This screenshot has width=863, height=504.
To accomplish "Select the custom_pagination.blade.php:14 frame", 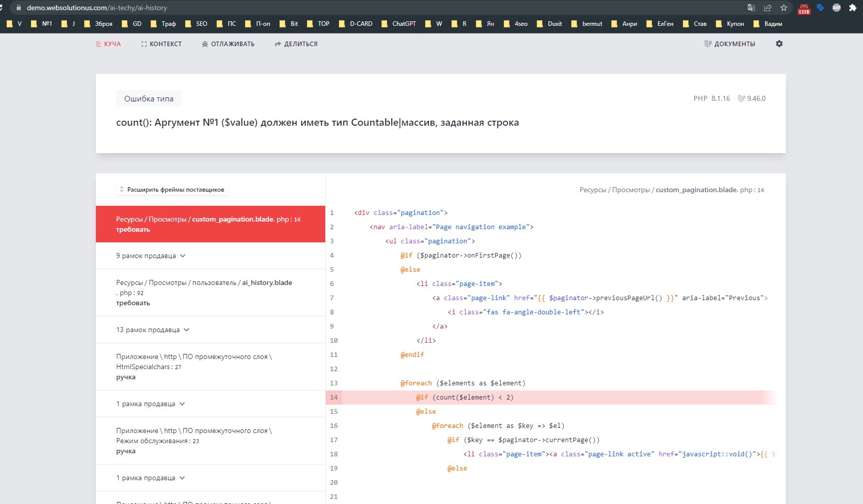I will [x=211, y=224].
